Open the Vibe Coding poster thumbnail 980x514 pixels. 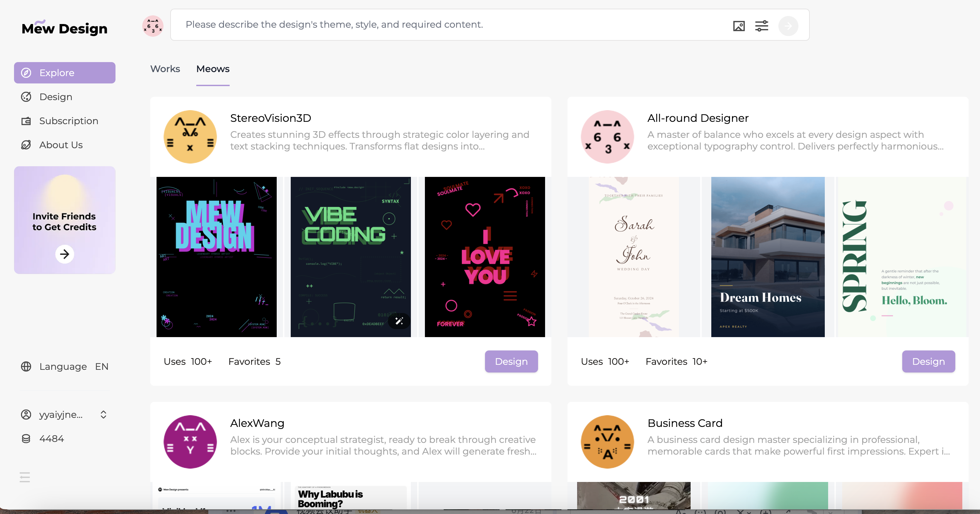pos(351,257)
